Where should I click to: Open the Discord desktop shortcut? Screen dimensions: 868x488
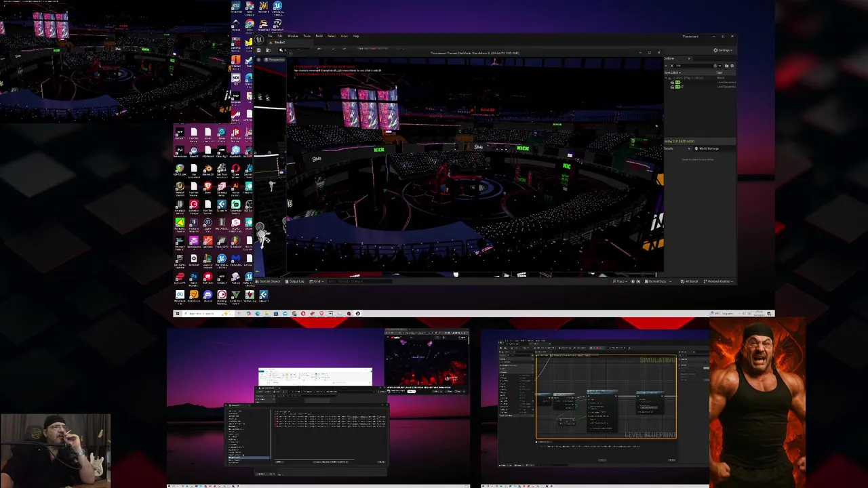[208, 296]
